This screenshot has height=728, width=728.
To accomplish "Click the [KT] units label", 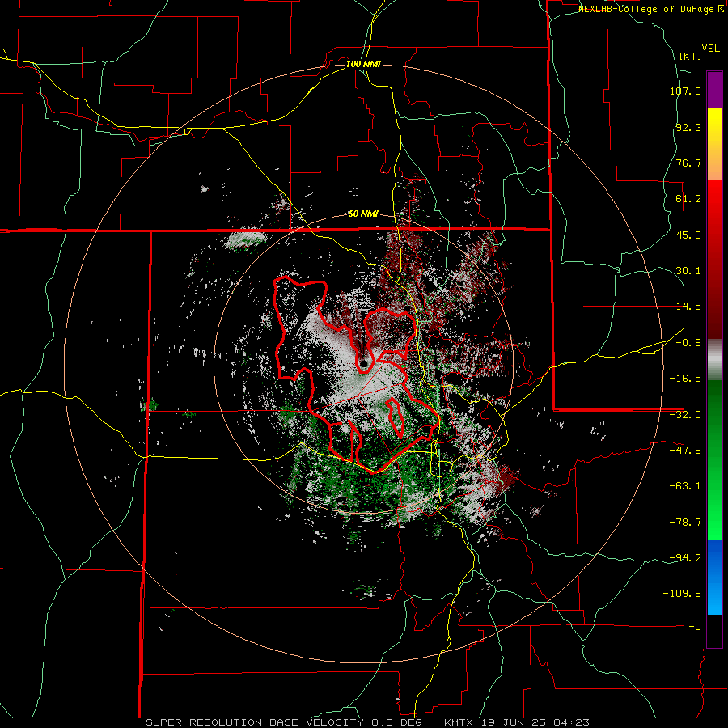I will tap(690, 56).
